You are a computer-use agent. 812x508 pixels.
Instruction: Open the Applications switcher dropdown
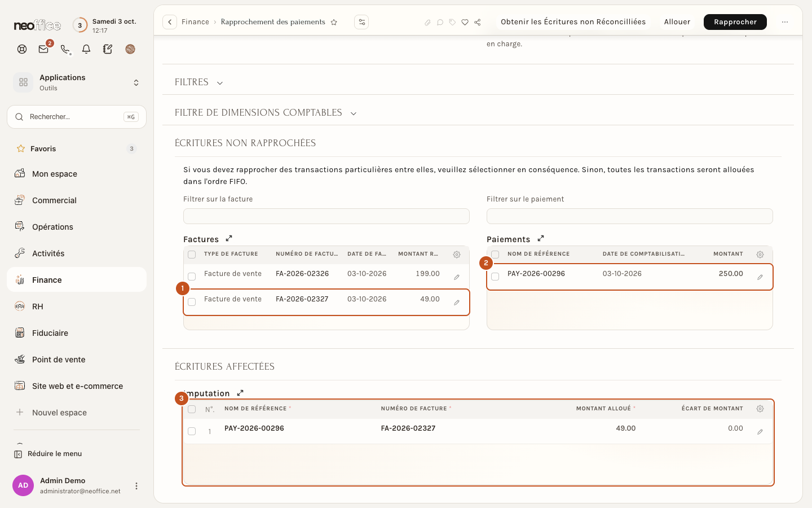click(77, 82)
